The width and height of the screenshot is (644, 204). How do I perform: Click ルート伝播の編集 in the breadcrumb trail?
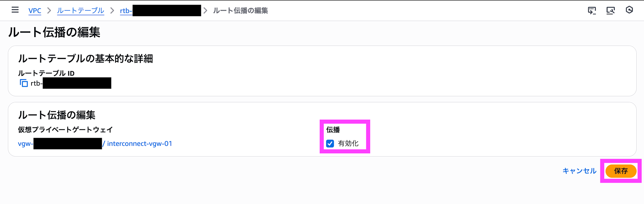click(x=241, y=11)
